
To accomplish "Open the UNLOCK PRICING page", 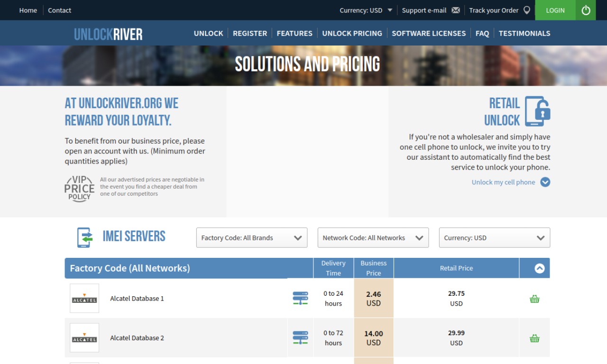I will click(x=352, y=33).
